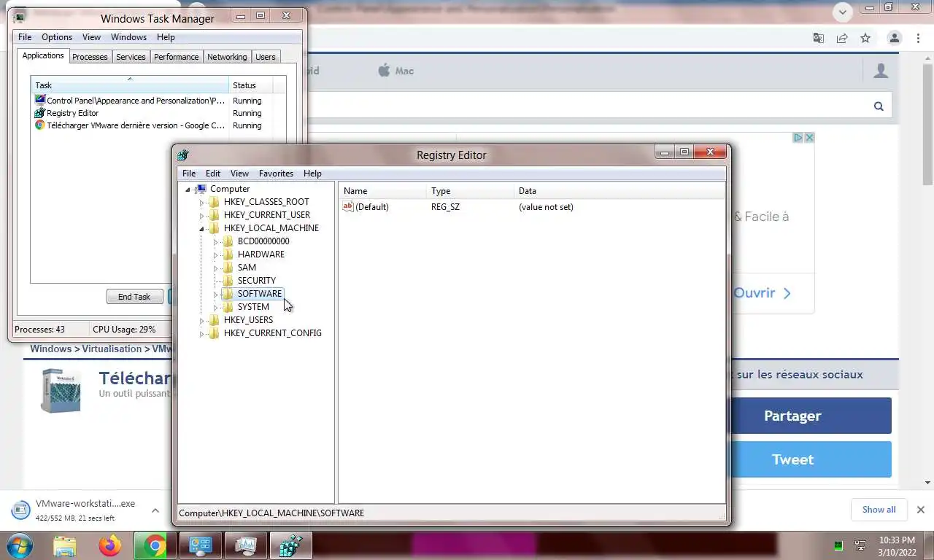
Task: Switch to the Performance tab
Action: [x=176, y=57]
